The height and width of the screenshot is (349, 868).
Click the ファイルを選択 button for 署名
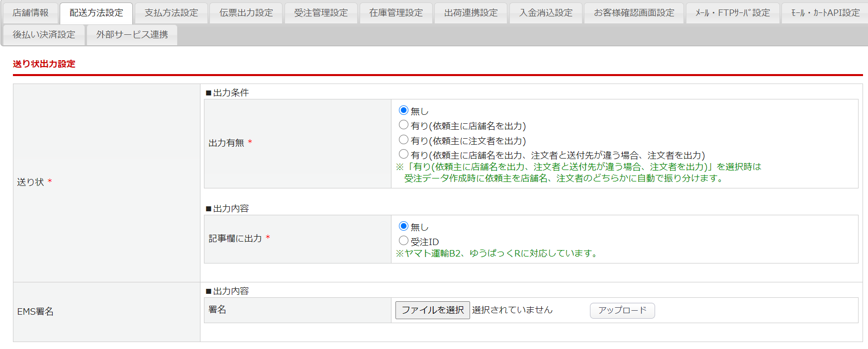432,310
